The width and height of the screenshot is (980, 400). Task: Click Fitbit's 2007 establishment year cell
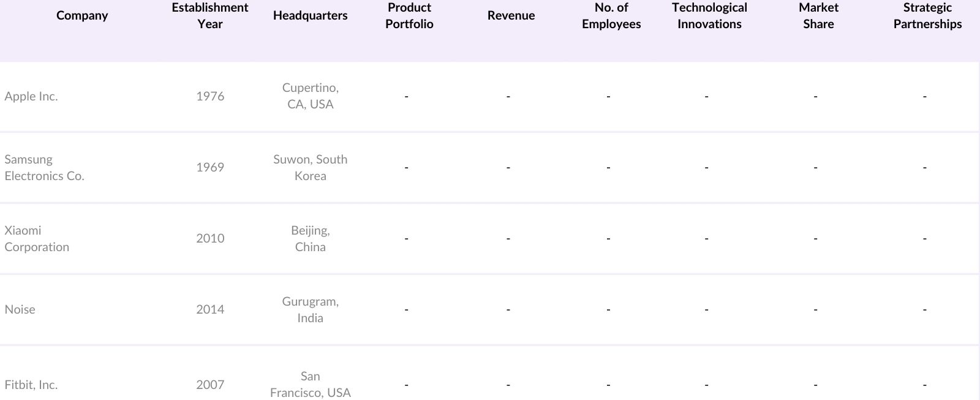(x=210, y=385)
